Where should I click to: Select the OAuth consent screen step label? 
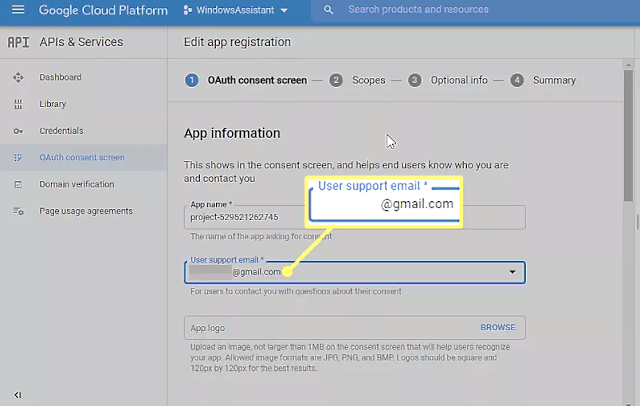pos(257,80)
